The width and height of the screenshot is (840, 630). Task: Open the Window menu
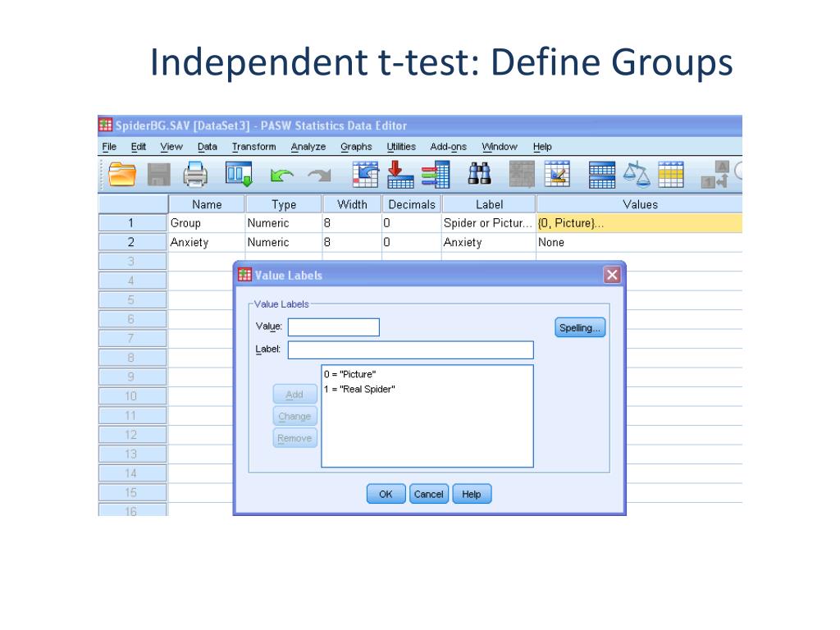(500, 147)
